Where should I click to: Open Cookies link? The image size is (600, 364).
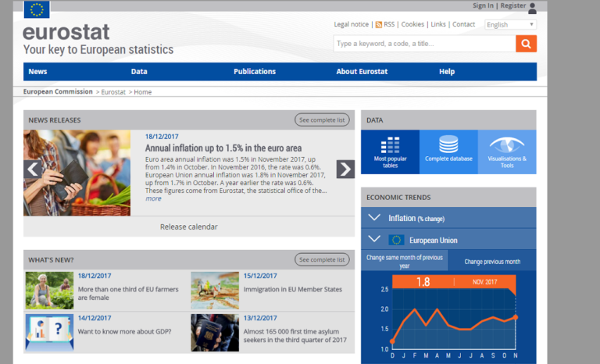point(412,24)
